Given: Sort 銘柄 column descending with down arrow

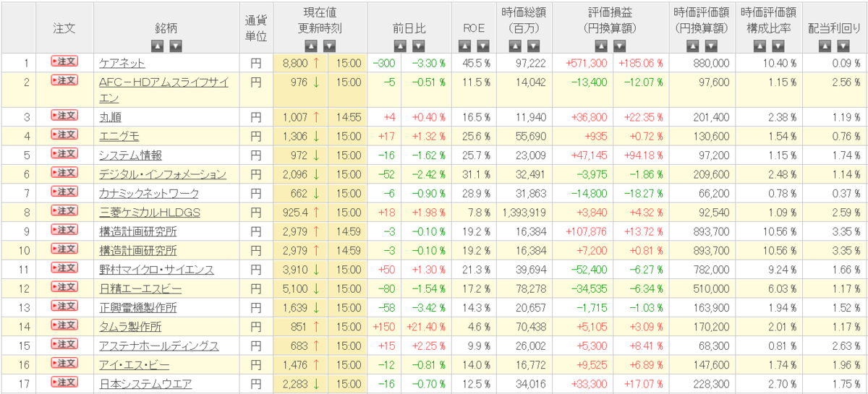Looking at the screenshot, I should point(175,46).
